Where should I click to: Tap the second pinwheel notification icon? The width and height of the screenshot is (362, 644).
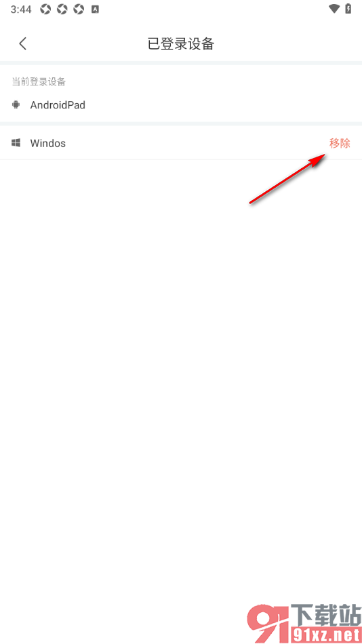click(x=62, y=9)
